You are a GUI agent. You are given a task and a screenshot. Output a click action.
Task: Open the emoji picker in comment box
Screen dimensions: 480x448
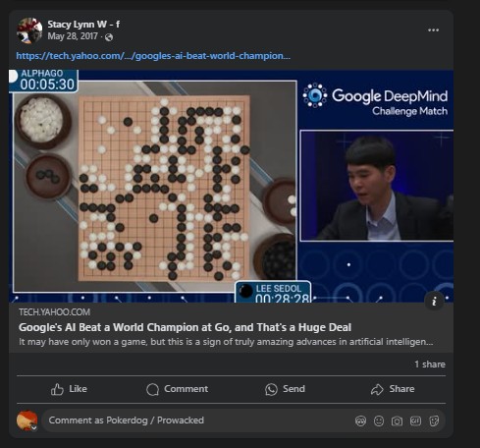379,421
